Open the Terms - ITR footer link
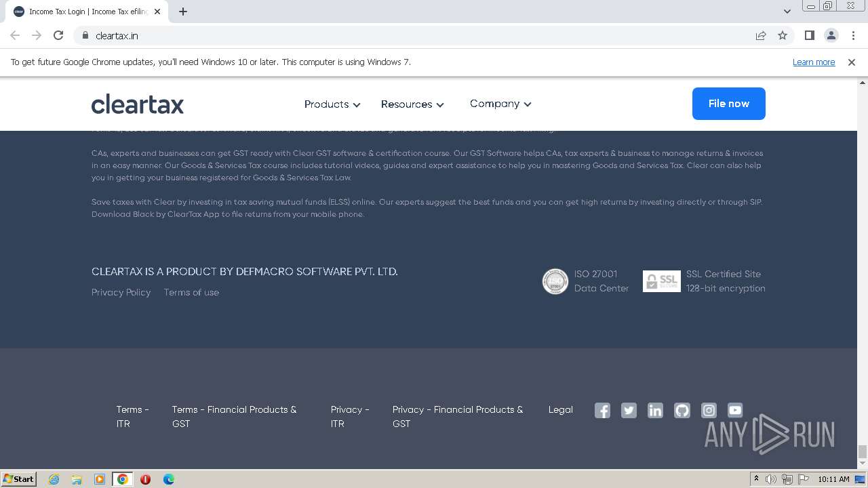Image resolution: width=868 pixels, height=488 pixels. tap(132, 417)
